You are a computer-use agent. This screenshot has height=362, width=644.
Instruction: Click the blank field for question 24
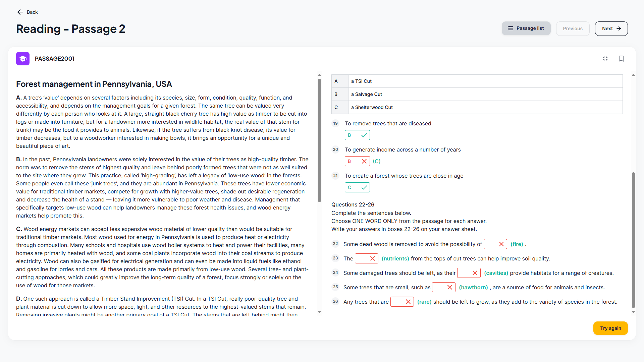[469, 273]
